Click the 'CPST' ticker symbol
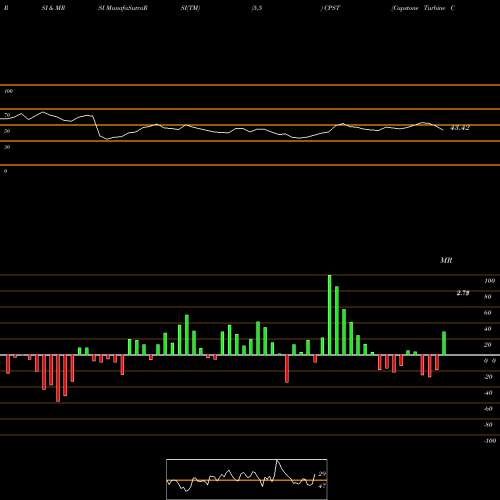The image size is (500, 500). (x=332, y=8)
